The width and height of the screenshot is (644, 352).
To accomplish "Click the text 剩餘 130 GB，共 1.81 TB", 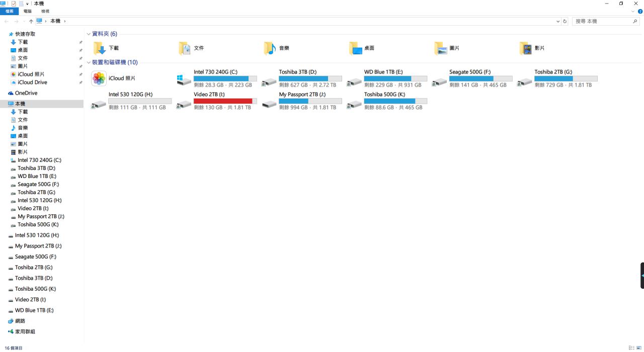I will click(x=222, y=108).
